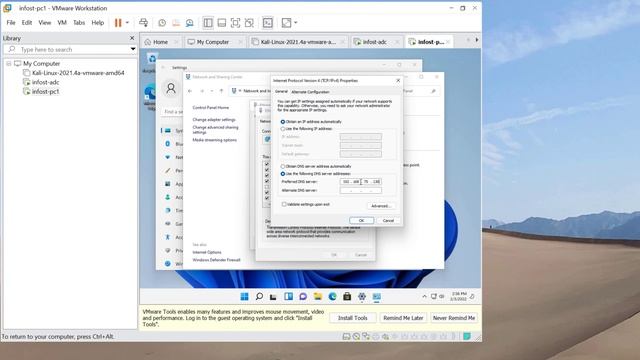The image size is (640, 360).
Task: Open Internet Options link
Action: [x=207, y=252]
